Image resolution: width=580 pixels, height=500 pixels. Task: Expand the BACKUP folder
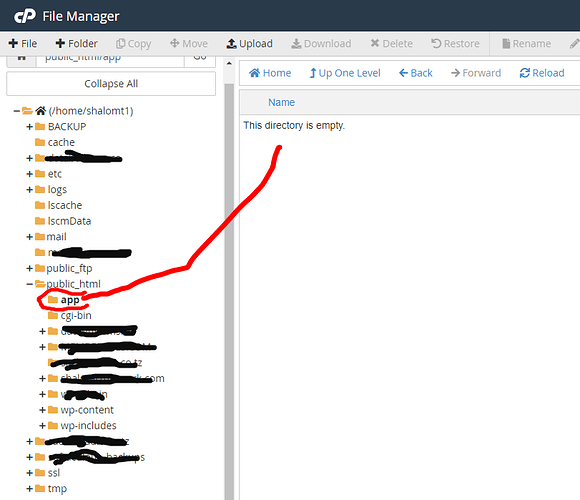pyautogui.click(x=30, y=127)
